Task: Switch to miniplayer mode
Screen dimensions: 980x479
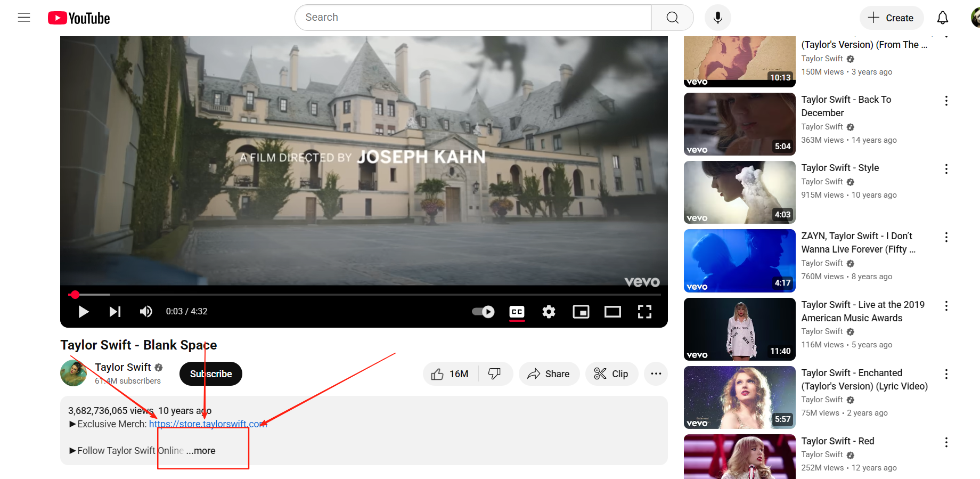Action: click(x=581, y=312)
